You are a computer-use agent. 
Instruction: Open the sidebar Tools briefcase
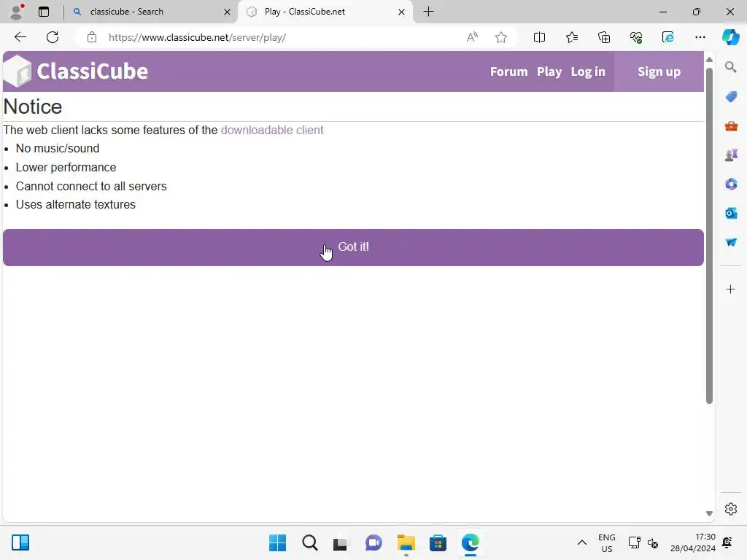pos(731,125)
